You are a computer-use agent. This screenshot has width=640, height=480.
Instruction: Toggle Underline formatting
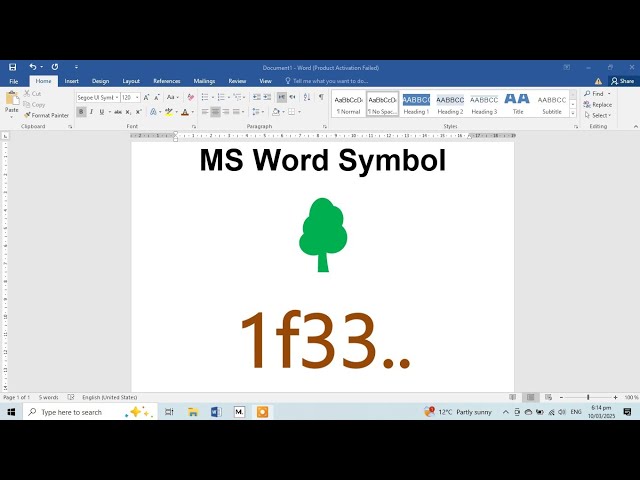pyautogui.click(x=102, y=112)
